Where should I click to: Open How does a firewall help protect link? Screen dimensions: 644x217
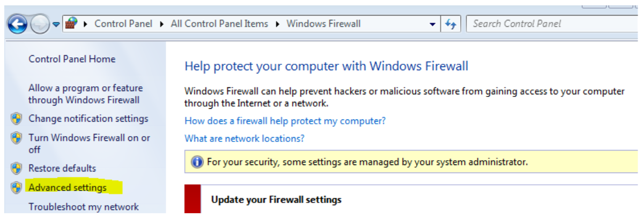pyautogui.click(x=285, y=121)
